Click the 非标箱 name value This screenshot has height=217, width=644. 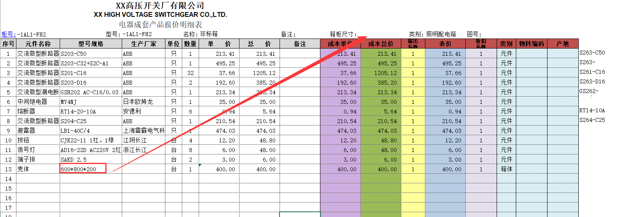[209, 34]
